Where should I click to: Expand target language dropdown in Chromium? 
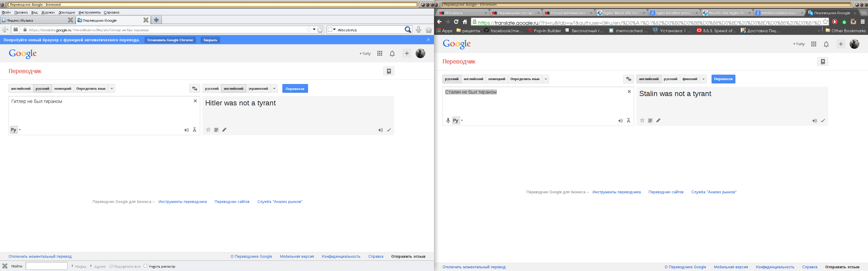pyautogui.click(x=703, y=79)
